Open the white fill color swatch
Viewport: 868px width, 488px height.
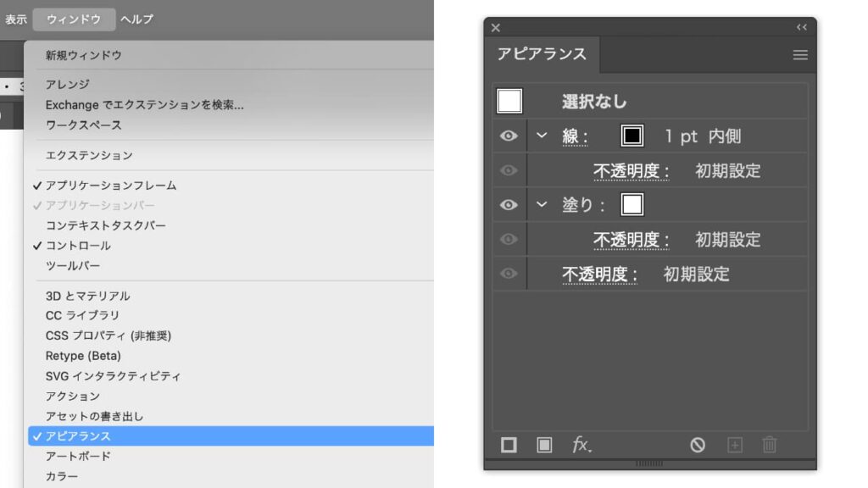(x=632, y=204)
